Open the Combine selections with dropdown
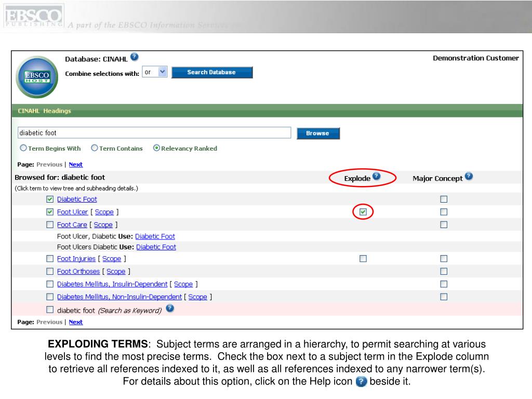Screen dimensions: 532x399 [x=155, y=72]
